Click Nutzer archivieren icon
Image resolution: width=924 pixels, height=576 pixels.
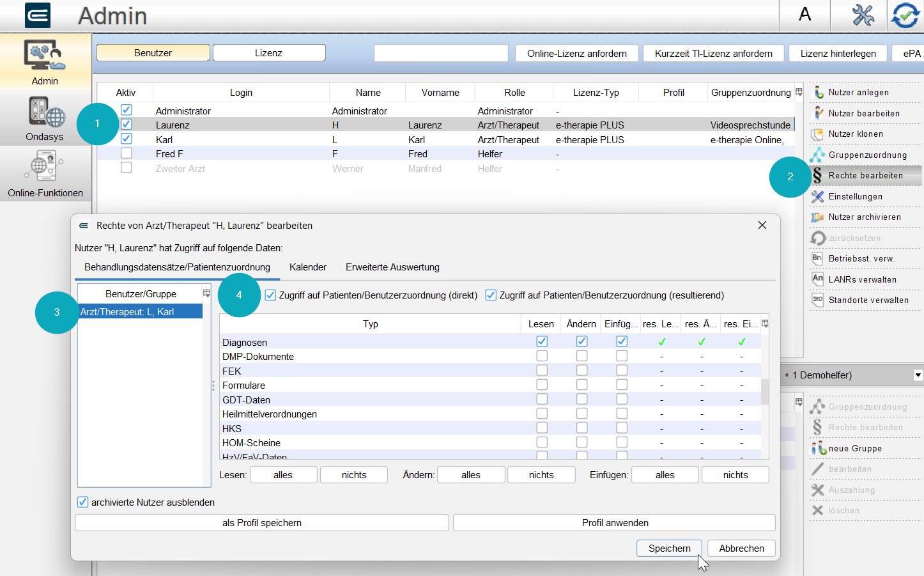(818, 217)
